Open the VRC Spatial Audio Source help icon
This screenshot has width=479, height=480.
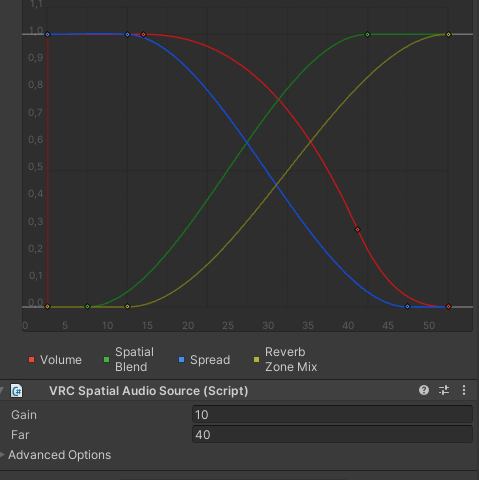424,390
